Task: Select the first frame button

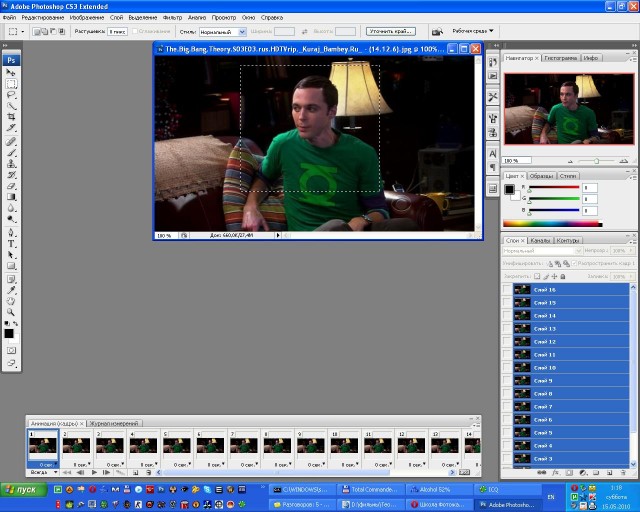Action: 67,472
